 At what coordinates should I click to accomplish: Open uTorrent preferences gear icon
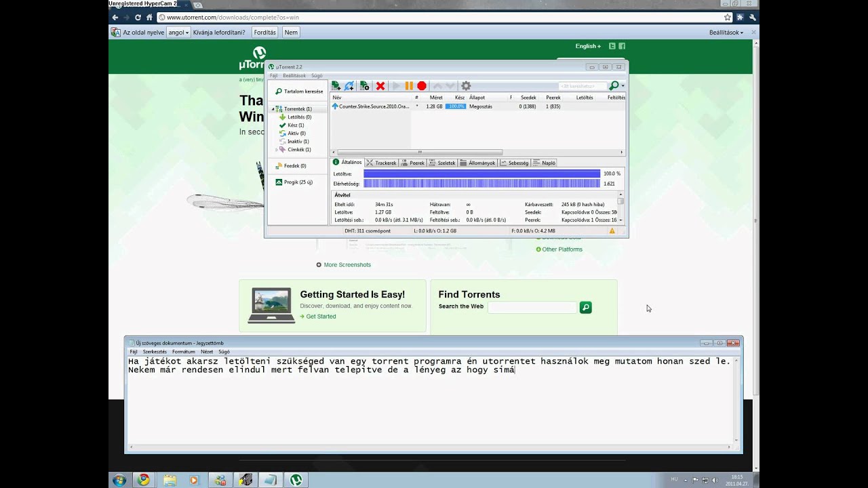pos(466,86)
